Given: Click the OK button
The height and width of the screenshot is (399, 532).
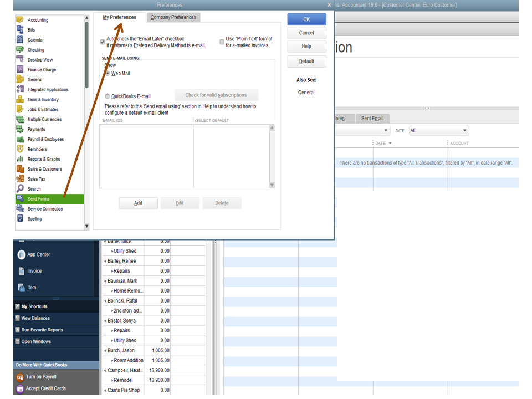Looking at the screenshot, I should 306,19.
